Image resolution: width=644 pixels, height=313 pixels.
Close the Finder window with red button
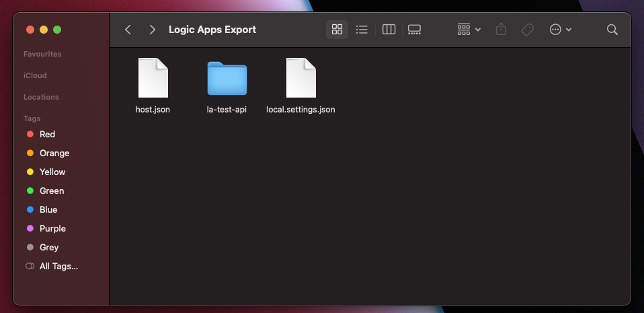[x=30, y=30]
